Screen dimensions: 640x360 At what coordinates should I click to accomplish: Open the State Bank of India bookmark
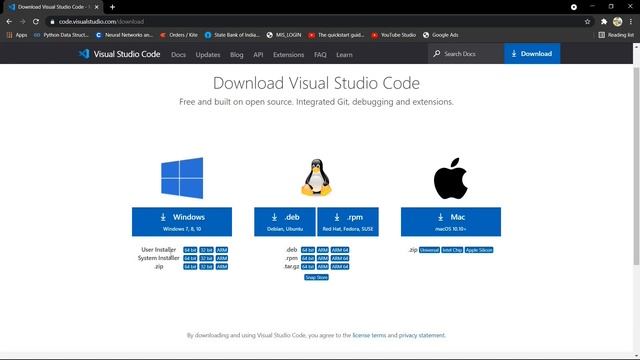point(232,35)
